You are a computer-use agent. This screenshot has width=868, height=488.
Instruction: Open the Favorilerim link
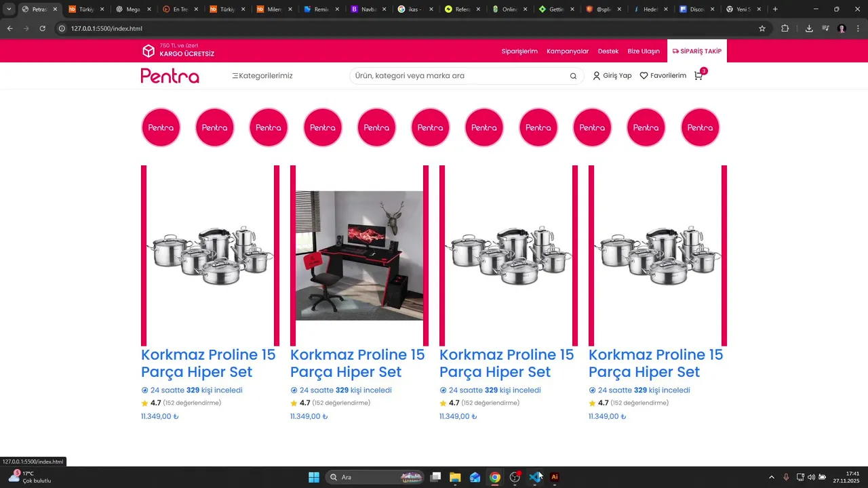[x=663, y=76]
